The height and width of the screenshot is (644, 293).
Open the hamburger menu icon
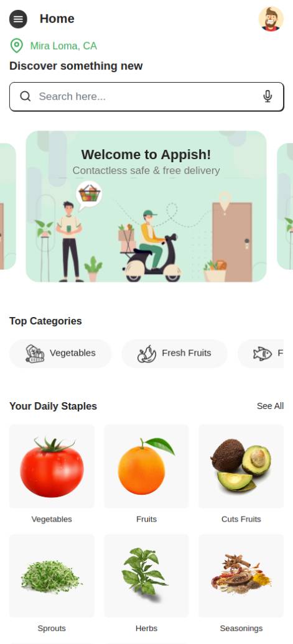[18, 19]
